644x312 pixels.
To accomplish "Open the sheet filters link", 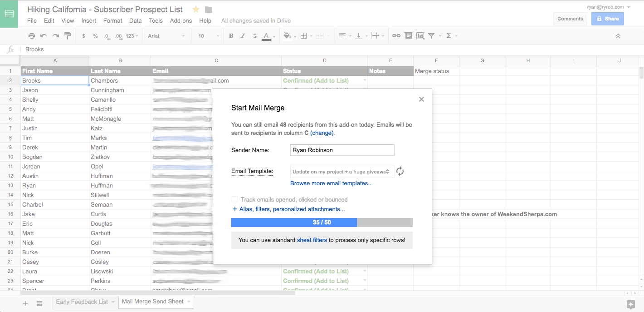I will [x=312, y=240].
